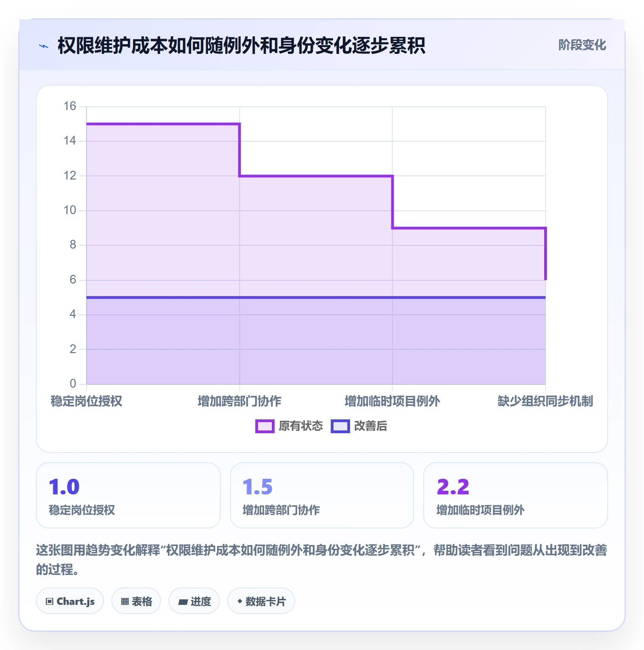
Task: Click the 原有状态 legend label
Action: pos(301,426)
